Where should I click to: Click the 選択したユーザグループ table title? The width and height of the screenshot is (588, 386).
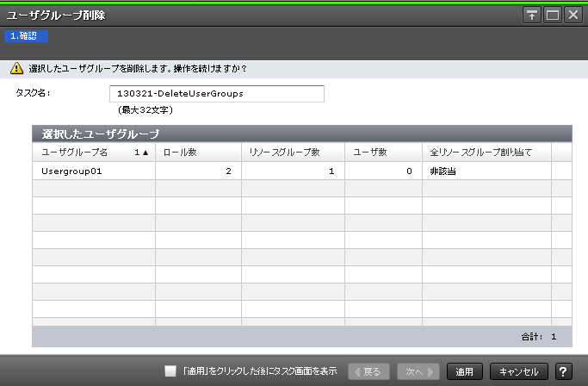(101, 134)
